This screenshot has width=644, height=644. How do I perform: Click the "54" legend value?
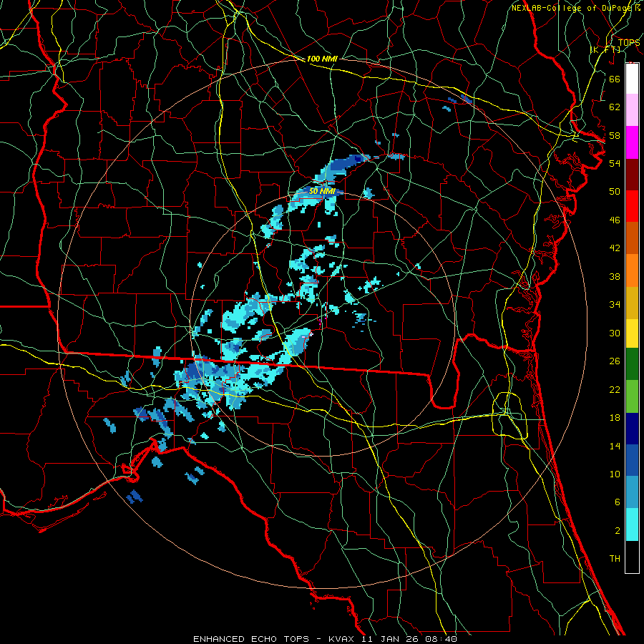pos(615,163)
